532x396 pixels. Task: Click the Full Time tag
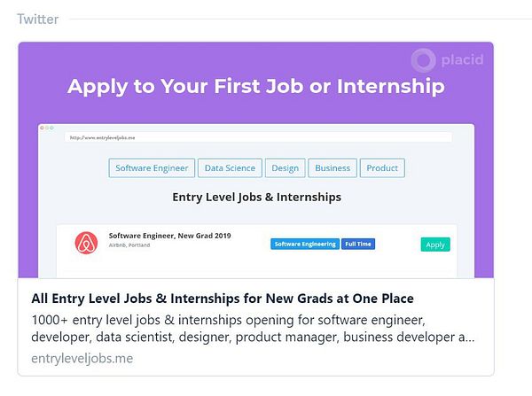point(358,244)
